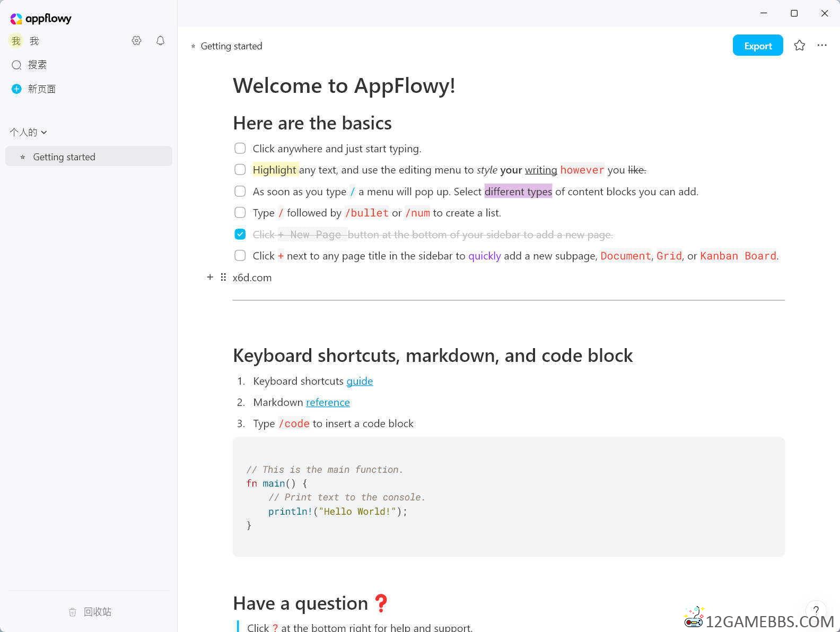Click the user avatar 我
Image resolution: width=840 pixels, height=632 pixels.
[16, 41]
